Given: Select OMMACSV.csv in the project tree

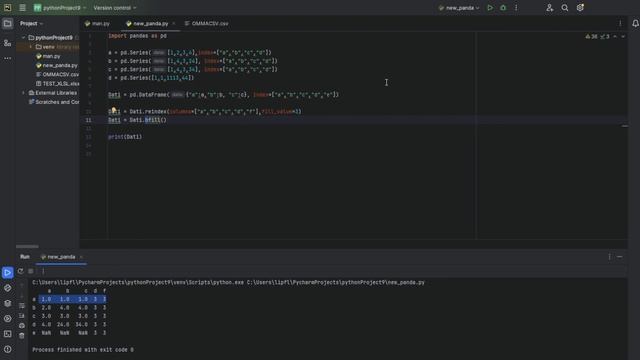Looking at the screenshot, I should [x=57, y=75].
